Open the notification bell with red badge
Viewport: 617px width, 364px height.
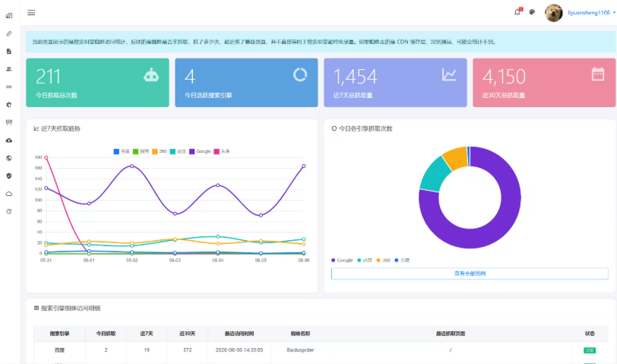[x=517, y=12]
